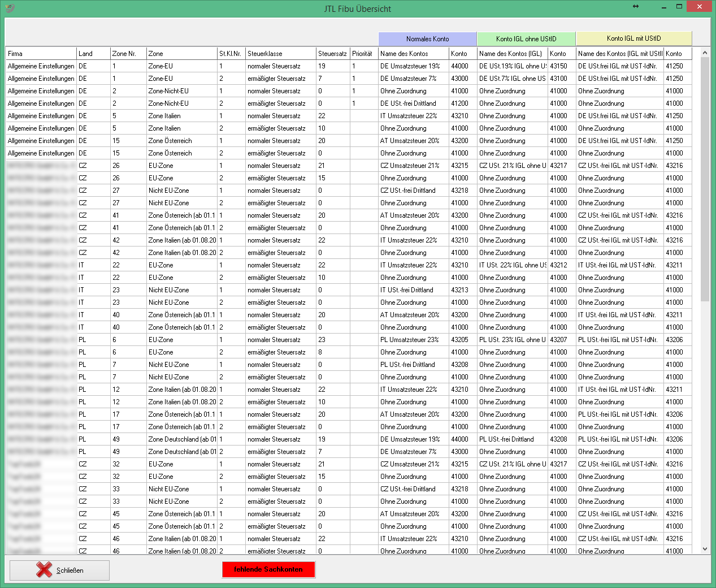
Task: Select the 'DE USt.-frei Drittland' cell
Action: click(x=408, y=103)
